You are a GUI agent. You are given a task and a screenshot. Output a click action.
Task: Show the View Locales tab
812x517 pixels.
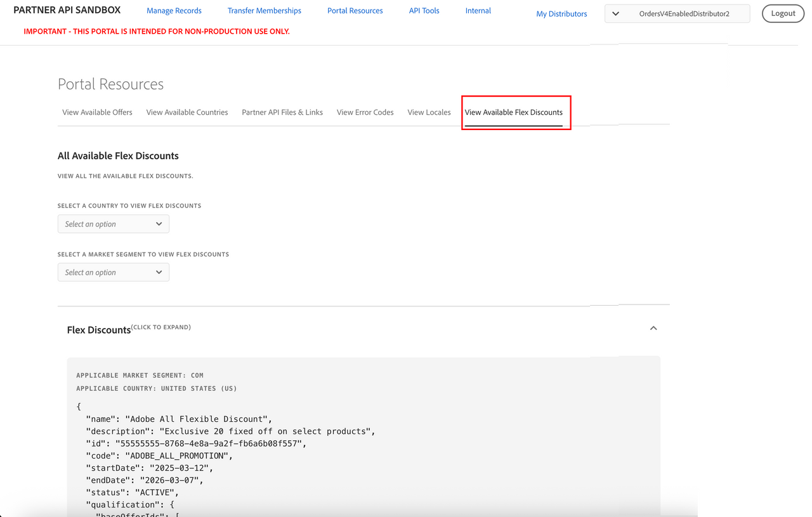[x=429, y=112]
